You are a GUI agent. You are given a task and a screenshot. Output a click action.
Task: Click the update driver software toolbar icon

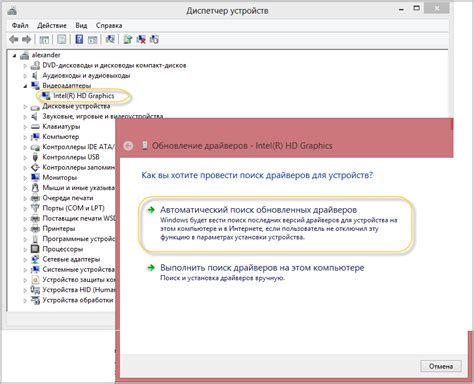(x=128, y=39)
